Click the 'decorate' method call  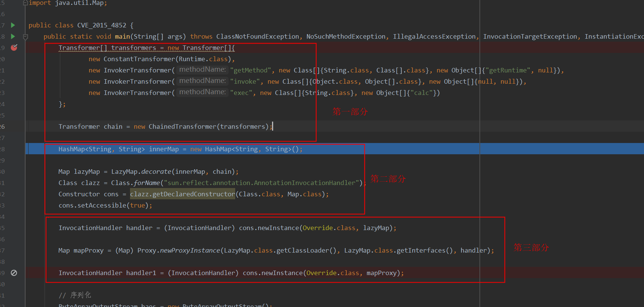[156, 172]
